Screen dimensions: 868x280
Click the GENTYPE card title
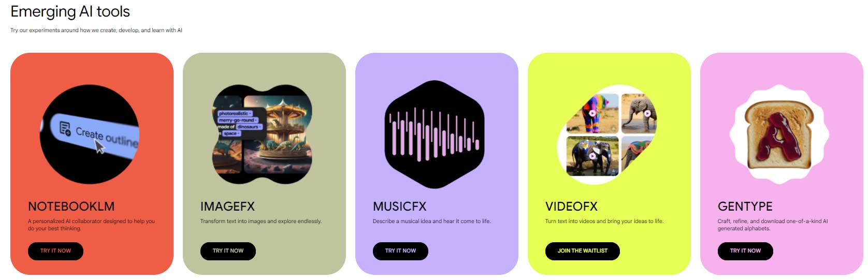pos(745,207)
